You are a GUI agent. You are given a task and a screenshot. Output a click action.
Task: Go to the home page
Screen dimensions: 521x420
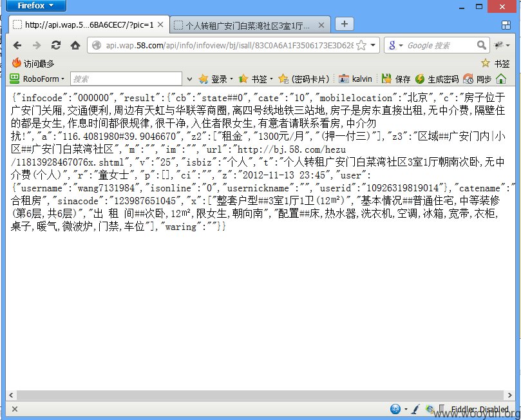pos(75,45)
